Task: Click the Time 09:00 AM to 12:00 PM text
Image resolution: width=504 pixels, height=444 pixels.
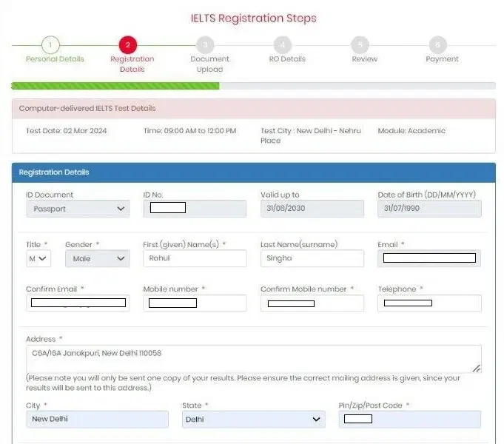Action: (x=189, y=131)
